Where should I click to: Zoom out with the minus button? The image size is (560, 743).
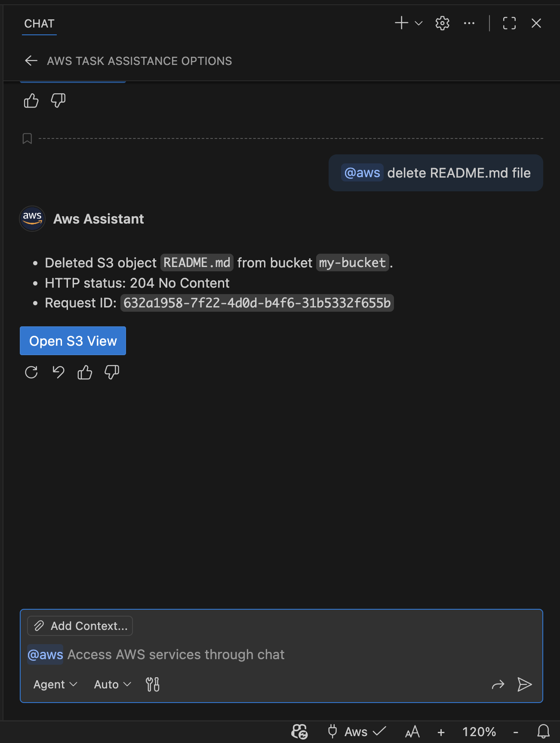coord(516,732)
